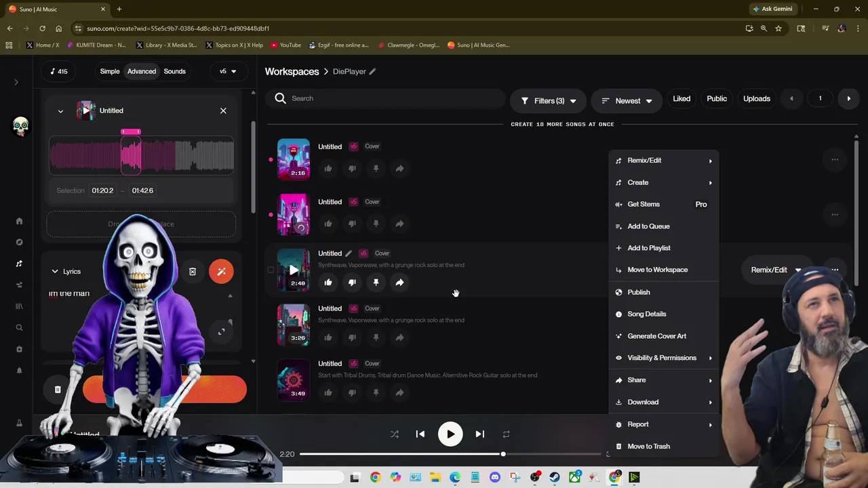The height and width of the screenshot is (488, 868).
Task: Open Search icon in left sidebar
Action: click(x=19, y=328)
